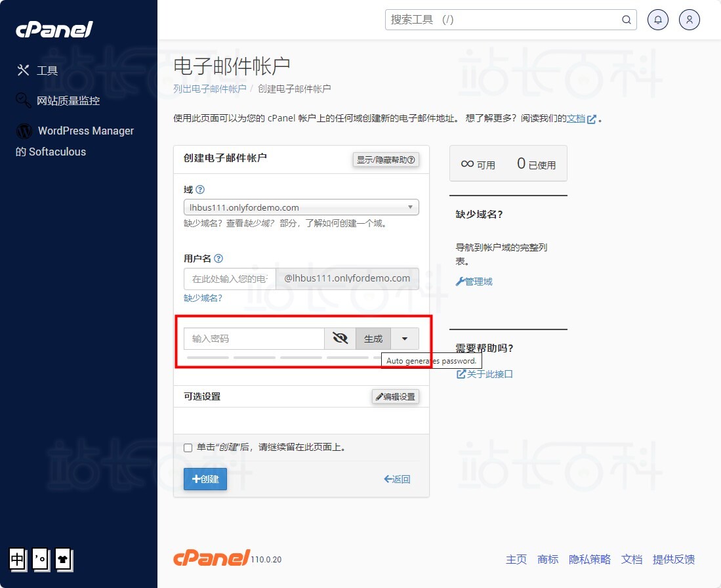Screen dimensions: 721x588
Task: Click the shirt skin IME icon
Action: tap(64, 560)
